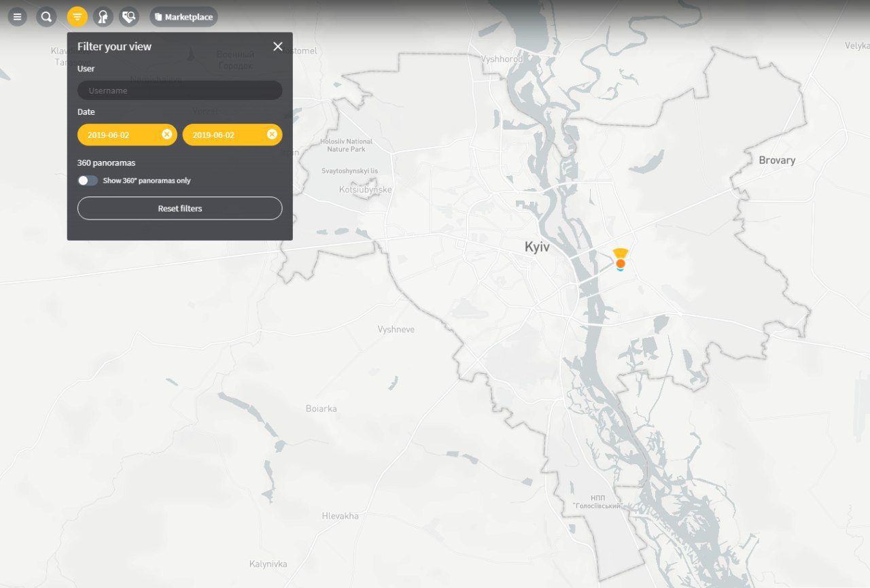870x588 pixels.
Task: Open the search magnifier tool
Action: [x=46, y=17]
